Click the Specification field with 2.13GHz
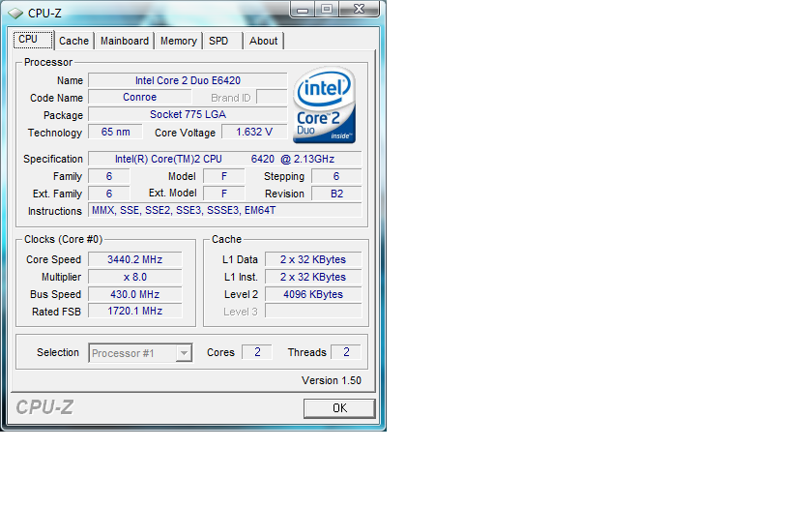 coord(224,159)
